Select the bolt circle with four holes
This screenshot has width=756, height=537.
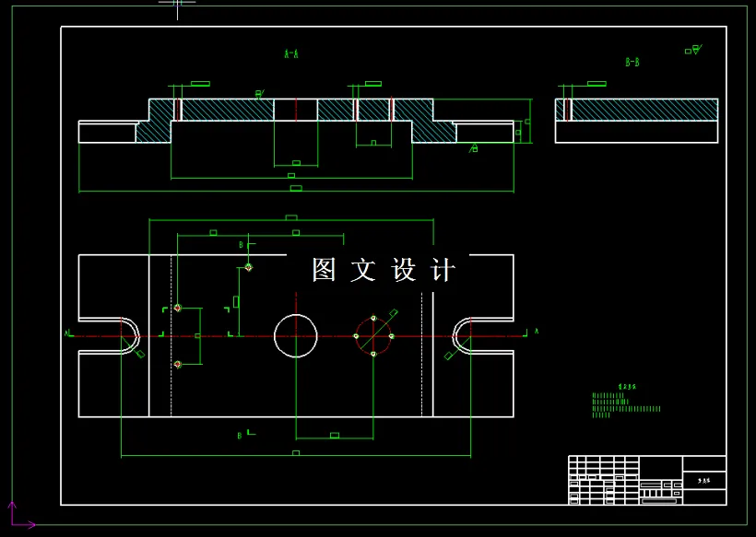373,336
